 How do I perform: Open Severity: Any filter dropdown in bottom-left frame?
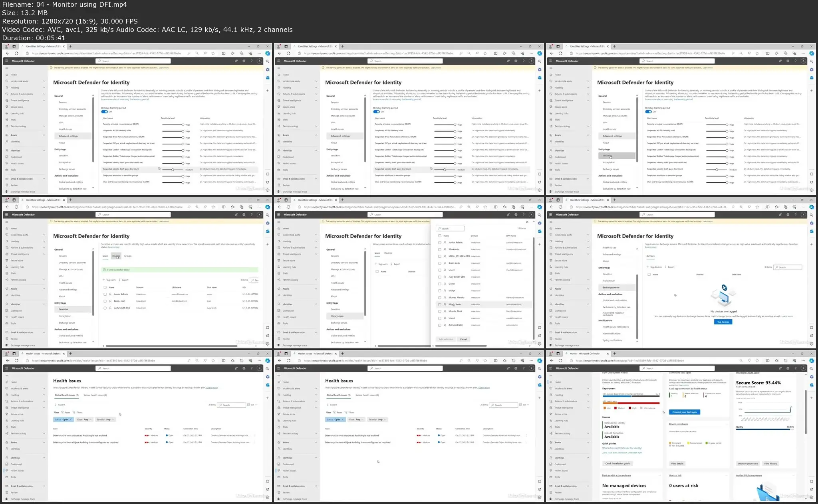tap(105, 419)
